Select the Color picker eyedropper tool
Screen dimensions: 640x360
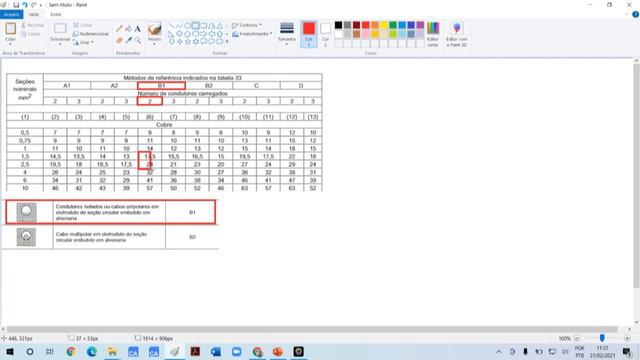[x=129, y=40]
